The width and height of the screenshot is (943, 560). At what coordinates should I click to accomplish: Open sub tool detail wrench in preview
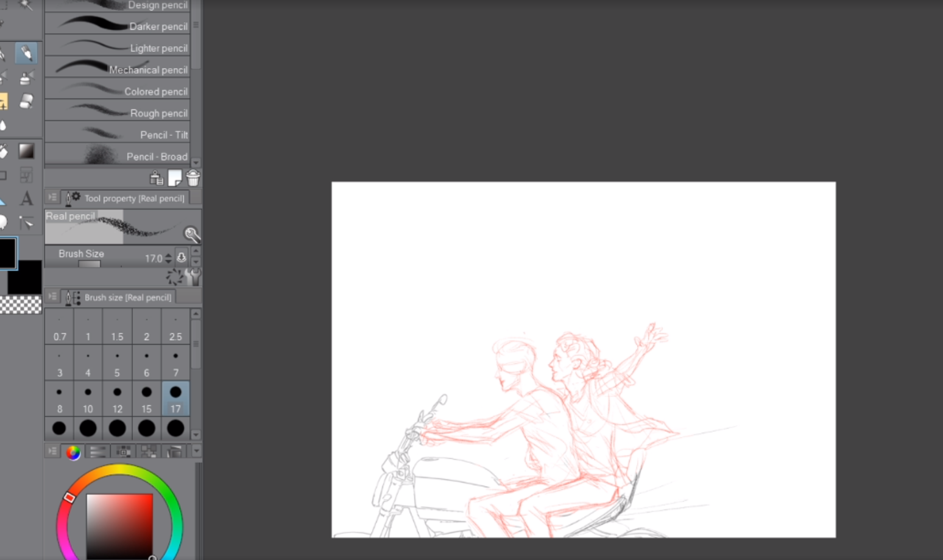[x=192, y=234]
